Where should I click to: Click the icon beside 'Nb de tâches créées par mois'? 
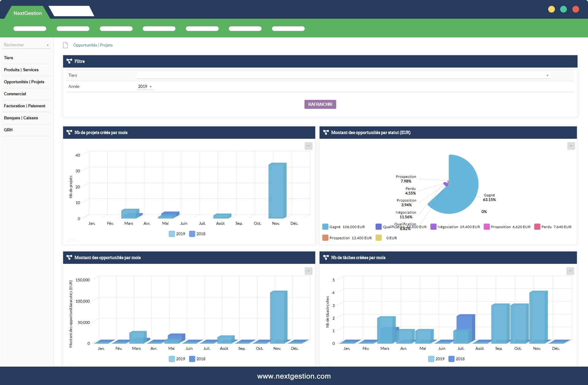coord(326,257)
